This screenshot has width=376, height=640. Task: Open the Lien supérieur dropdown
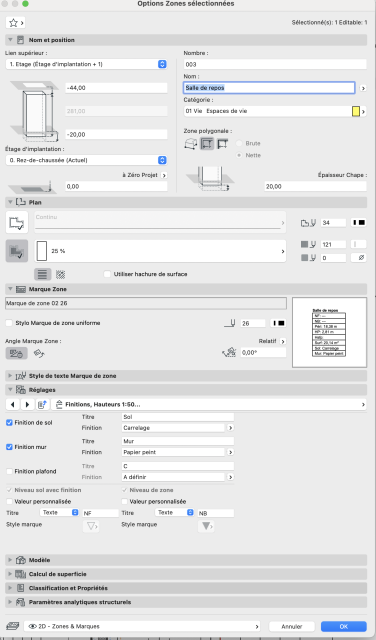pos(86,64)
